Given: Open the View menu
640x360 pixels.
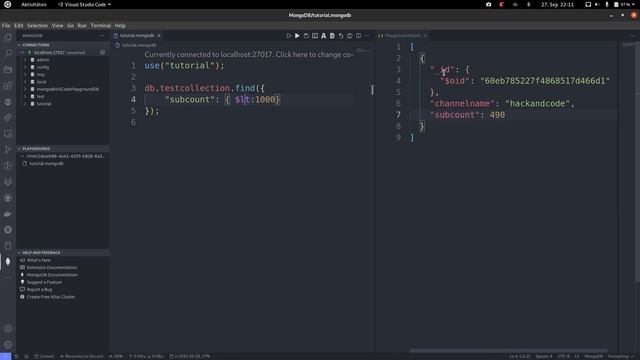Looking at the screenshot, I should (x=58, y=26).
